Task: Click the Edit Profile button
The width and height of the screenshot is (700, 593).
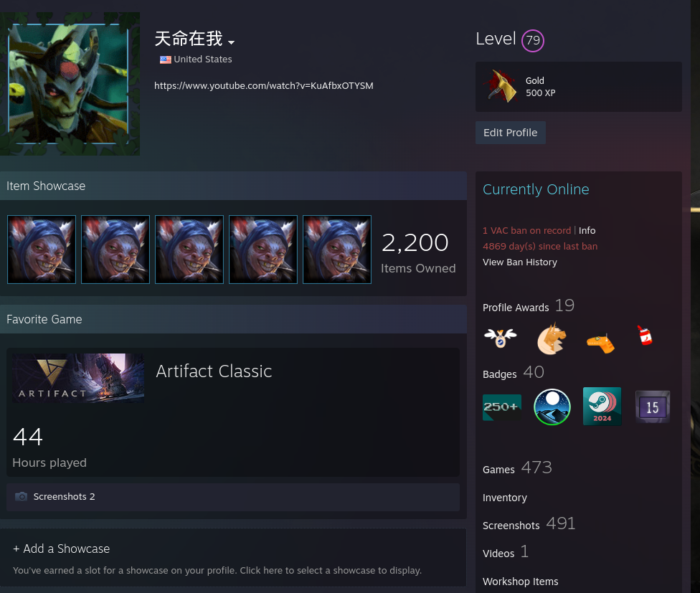Action: coord(510,133)
